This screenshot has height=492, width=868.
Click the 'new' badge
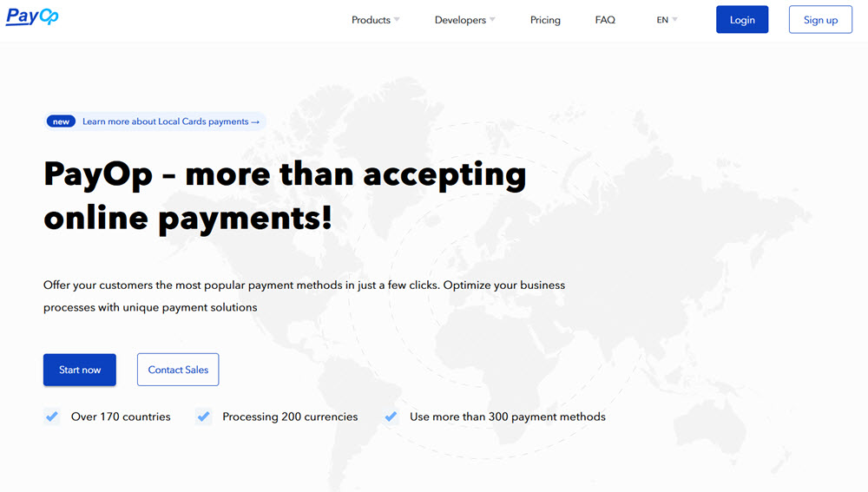pos(61,121)
